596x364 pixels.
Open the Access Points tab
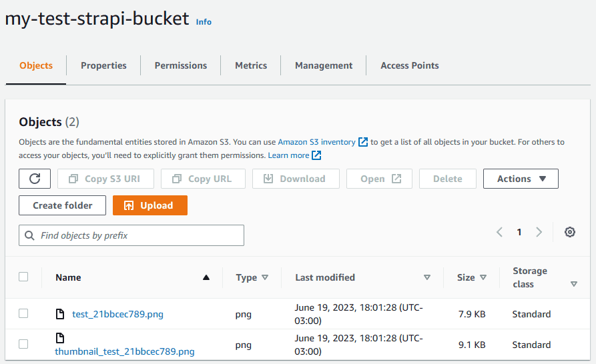pyautogui.click(x=409, y=65)
